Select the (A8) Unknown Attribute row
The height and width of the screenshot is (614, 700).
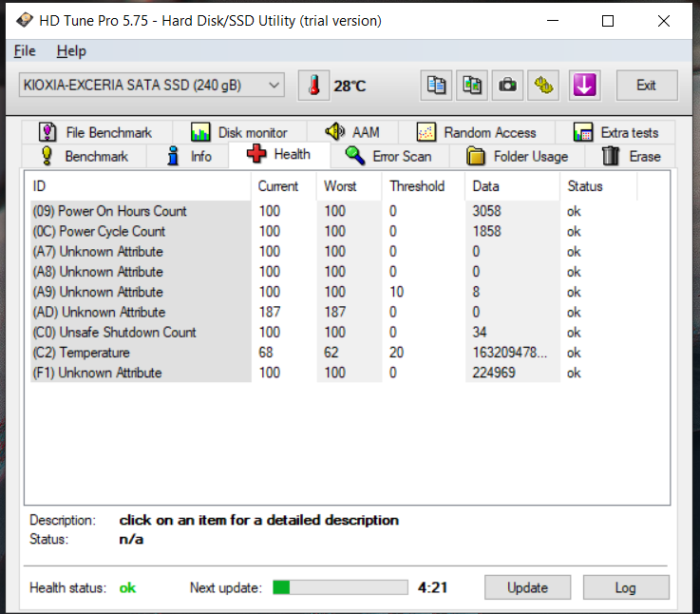click(x=333, y=272)
